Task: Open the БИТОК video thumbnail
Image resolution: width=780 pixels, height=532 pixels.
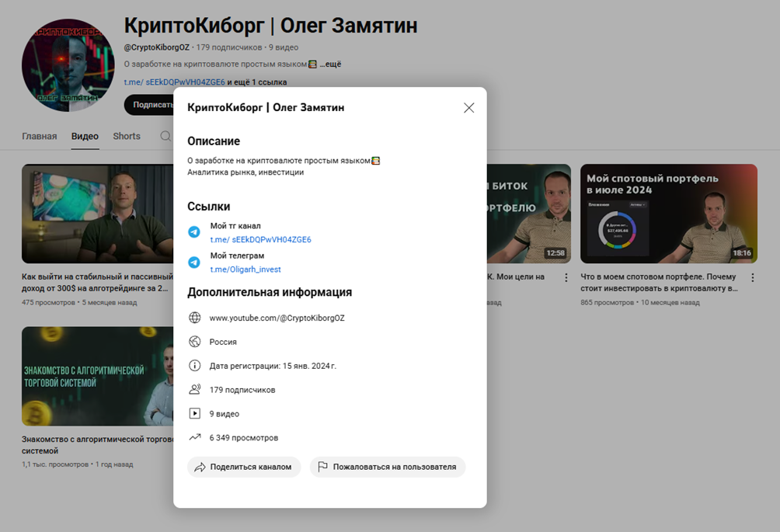Action: [529, 214]
